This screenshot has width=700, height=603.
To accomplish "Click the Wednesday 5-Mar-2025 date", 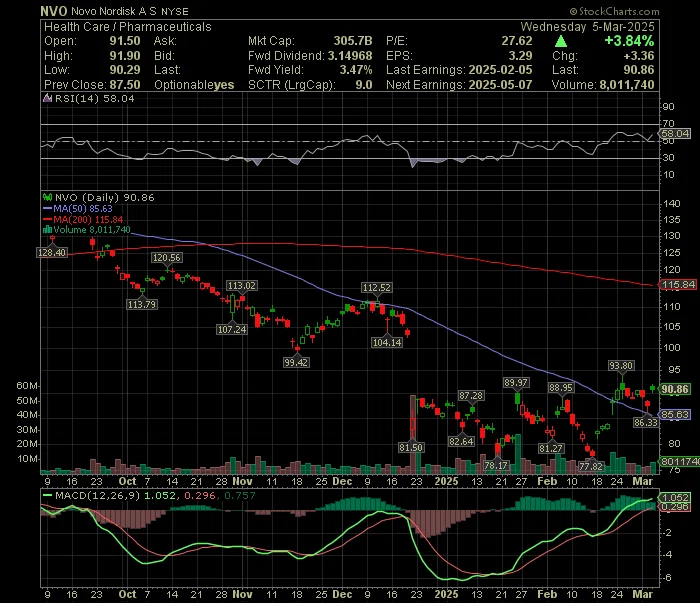I will [x=588, y=27].
